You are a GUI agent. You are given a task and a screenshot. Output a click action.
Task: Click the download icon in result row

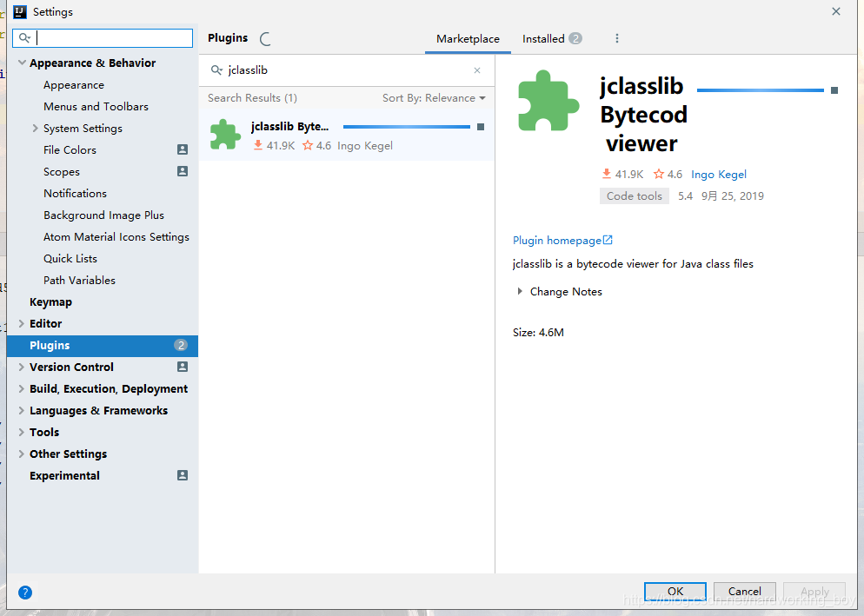coord(257,145)
